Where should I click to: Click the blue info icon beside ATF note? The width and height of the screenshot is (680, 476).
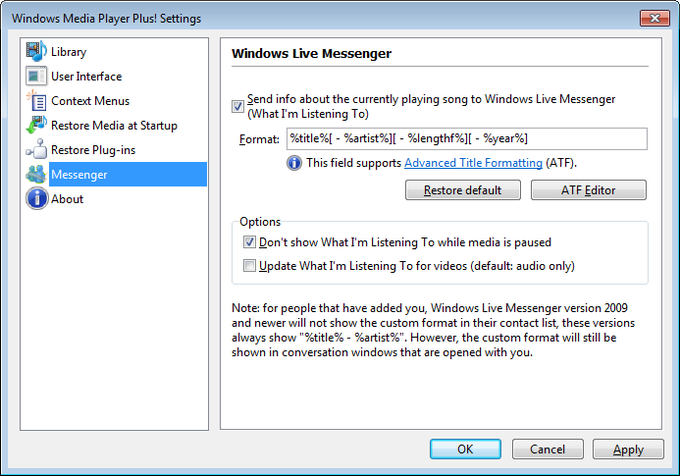coord(294,163)
